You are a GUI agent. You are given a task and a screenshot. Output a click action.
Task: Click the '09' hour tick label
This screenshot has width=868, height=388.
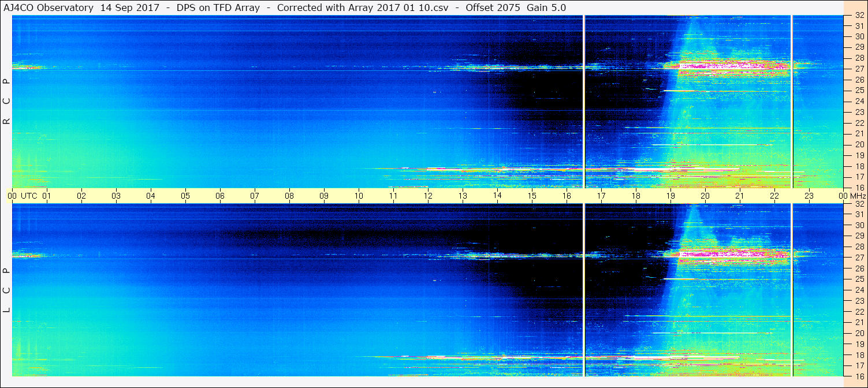point(324,196)
